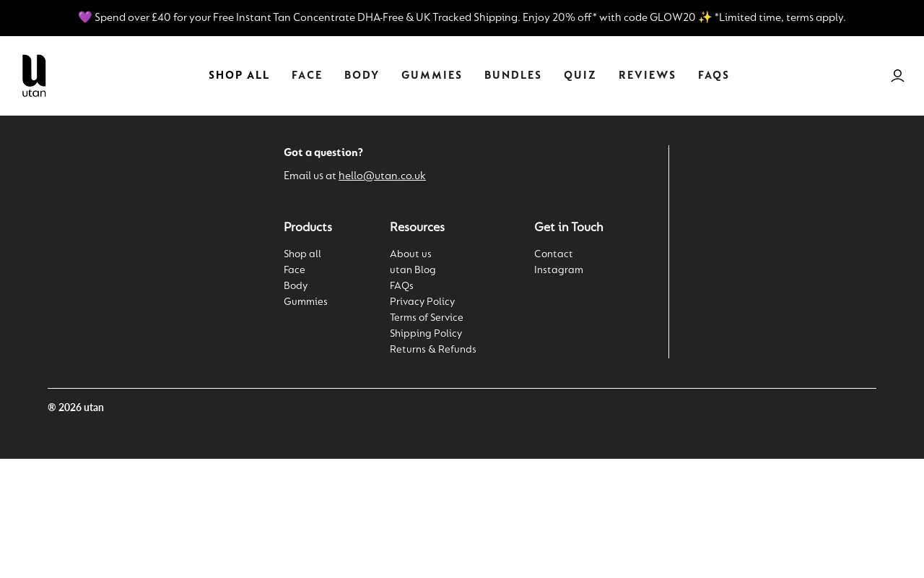This screenshot has height=578, width=924.
Task: Read the utan Blog
Action: coord(412,269)
